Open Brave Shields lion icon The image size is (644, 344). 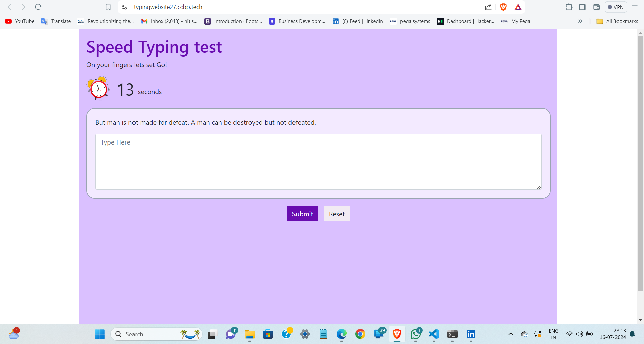click(503, 7)
